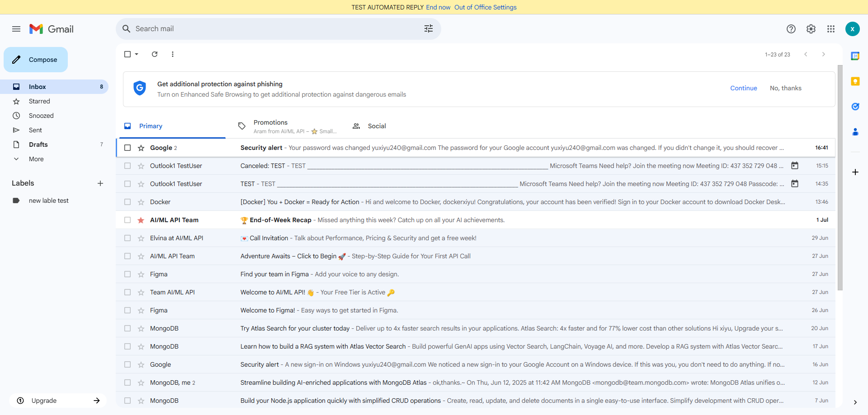This screenshot has height=415, width=868.
Task: Open Drafts folder
Action: (54, 145)
